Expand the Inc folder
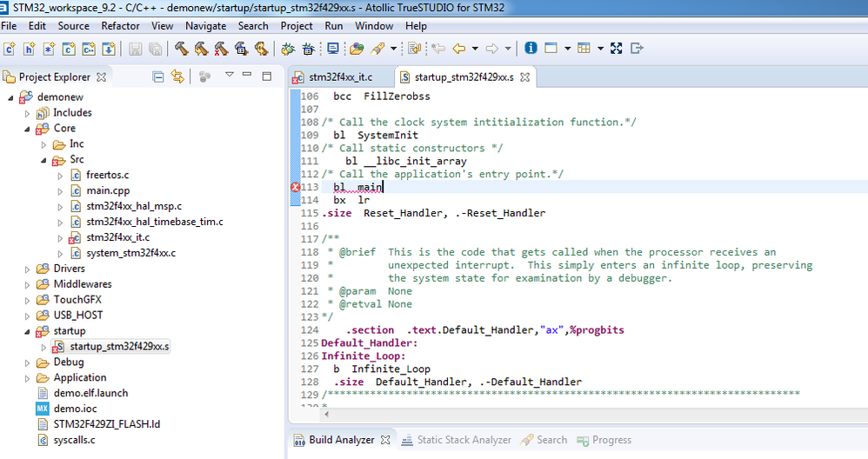 (43, 145)
